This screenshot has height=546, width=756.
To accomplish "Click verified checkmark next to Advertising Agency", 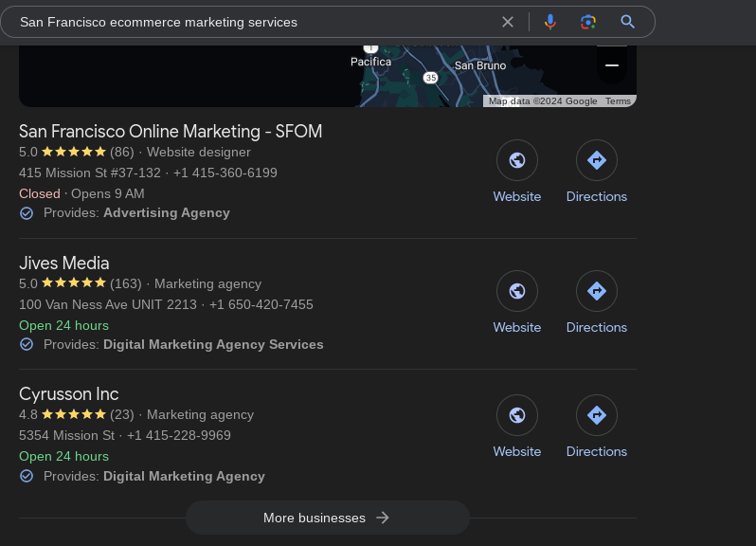I will [27, 213].
